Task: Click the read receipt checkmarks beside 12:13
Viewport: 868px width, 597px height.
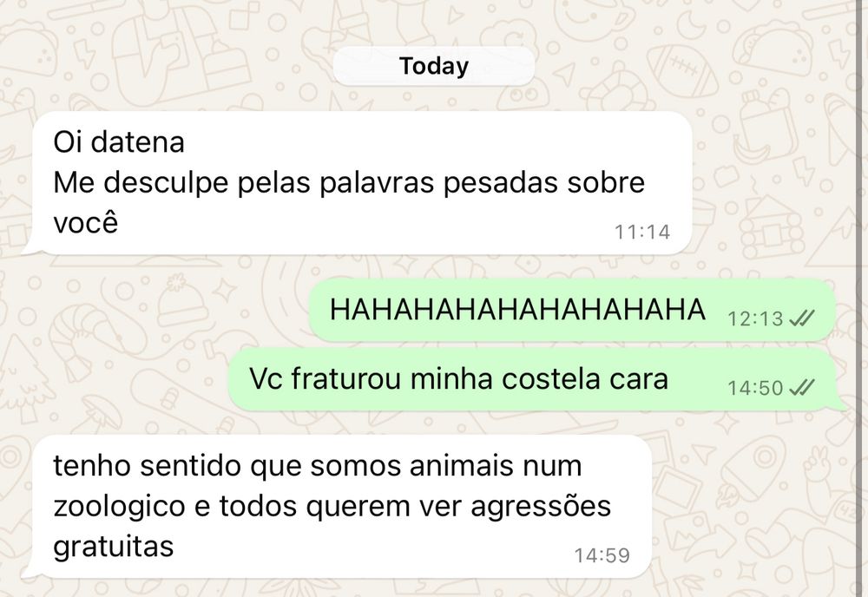Action: coord(801,318)
